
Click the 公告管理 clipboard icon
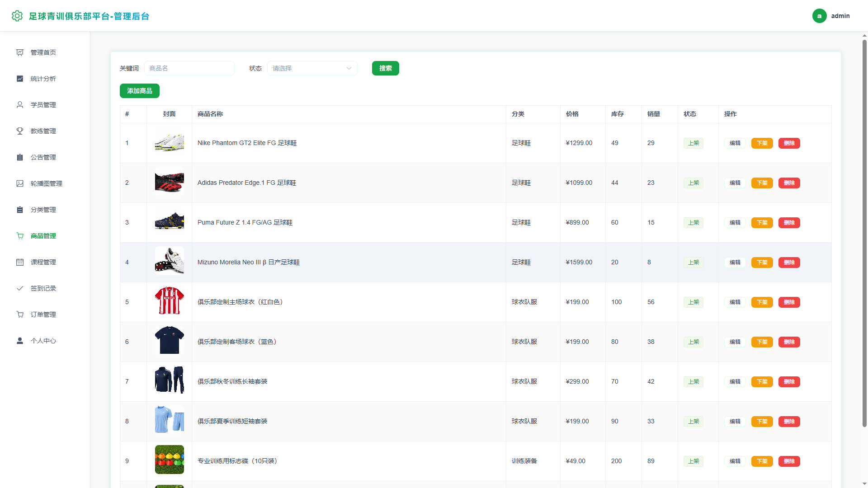[20, 157]
